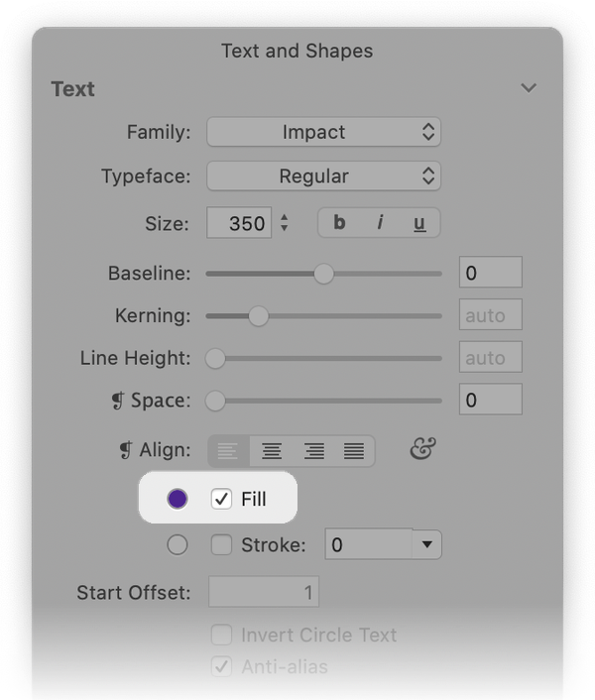This screenshot has width=595, height=700.
Task: Click the Baseline slider handle
Action: 323,274
